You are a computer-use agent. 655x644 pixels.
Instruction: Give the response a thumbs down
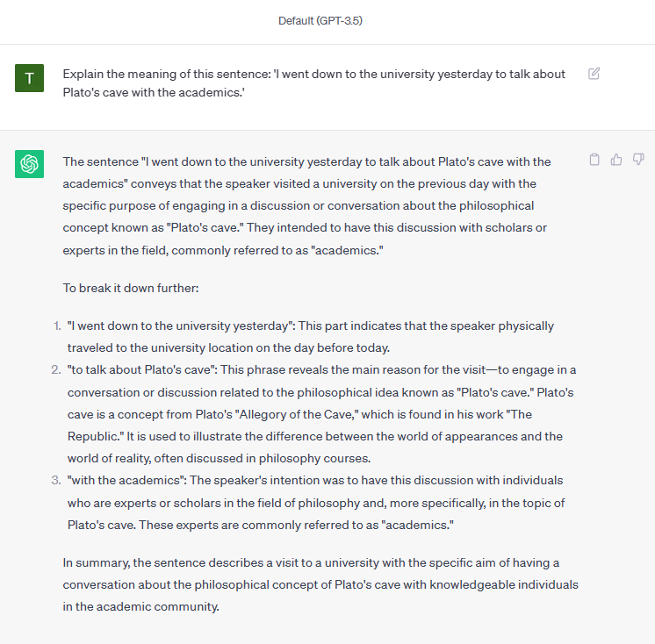tap(638, 160)
